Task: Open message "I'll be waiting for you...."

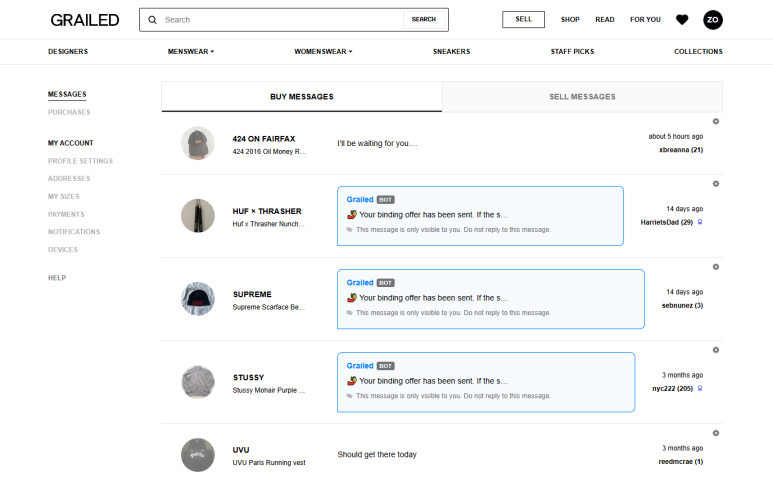Action: click(377, 143)
